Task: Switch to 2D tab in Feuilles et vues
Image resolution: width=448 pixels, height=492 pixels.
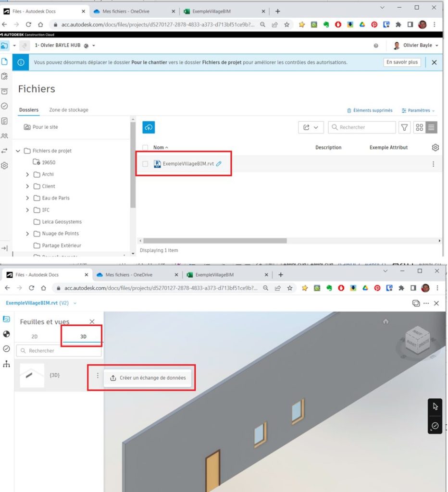Action: click(35, 336)
